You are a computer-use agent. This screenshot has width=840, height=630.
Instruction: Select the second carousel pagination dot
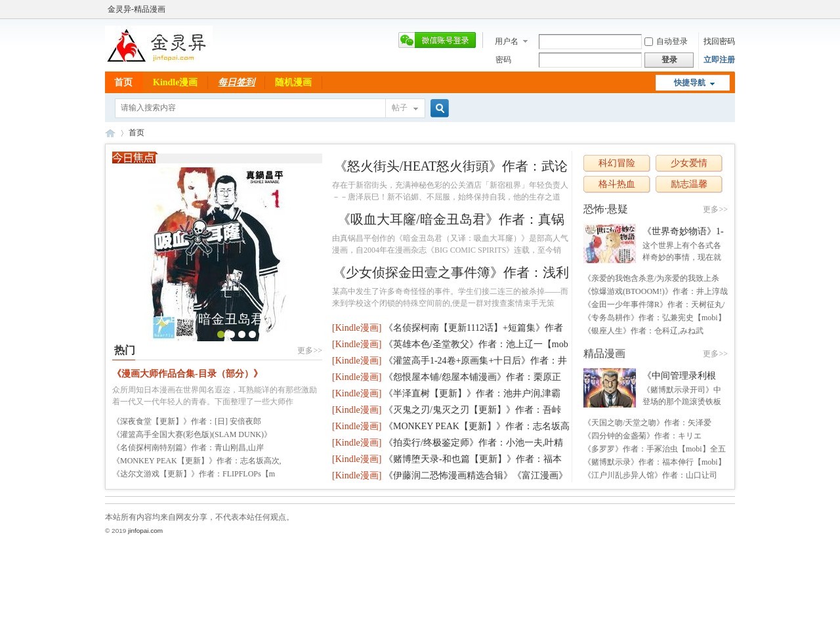coord(230,334)
